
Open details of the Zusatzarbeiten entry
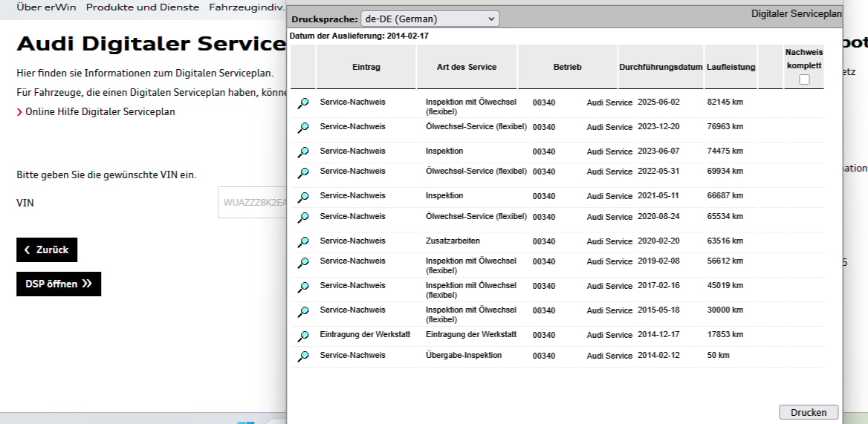pos(302,241)
